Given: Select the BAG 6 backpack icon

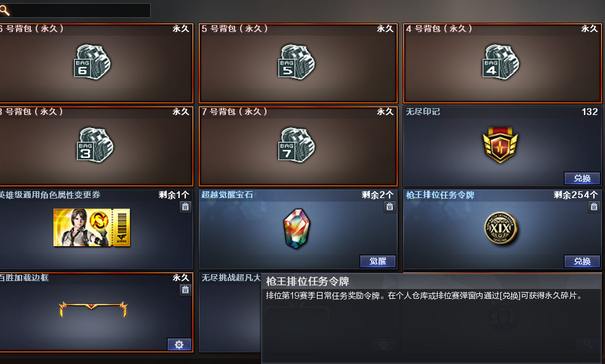Looking at the screenshot, I should point(92,62).
